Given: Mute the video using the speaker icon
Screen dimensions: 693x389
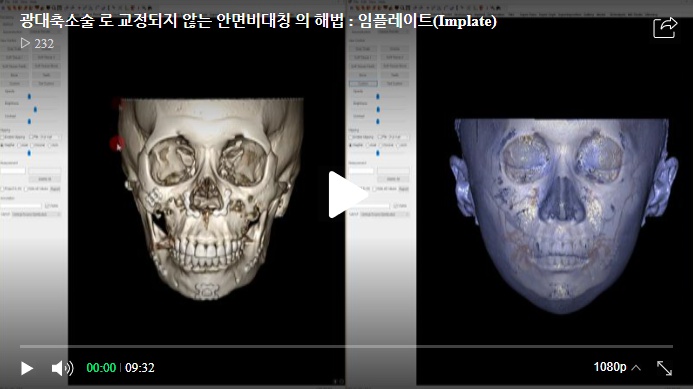Looking at the screenshot, I should point(62,368).
